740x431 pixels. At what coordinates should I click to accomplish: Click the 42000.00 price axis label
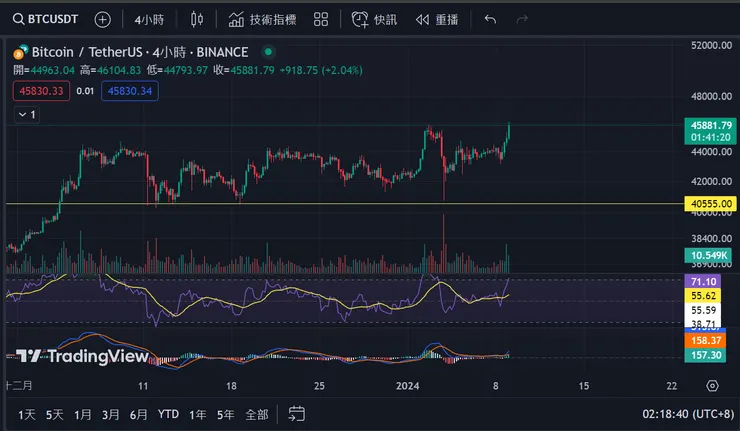[711, 182]
